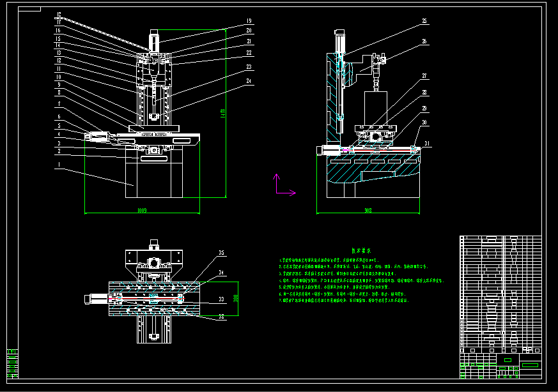Image resolution: width=558 pixels, height=392 pixels.
Task: Select part callout label 34
Action: (221, 273)
